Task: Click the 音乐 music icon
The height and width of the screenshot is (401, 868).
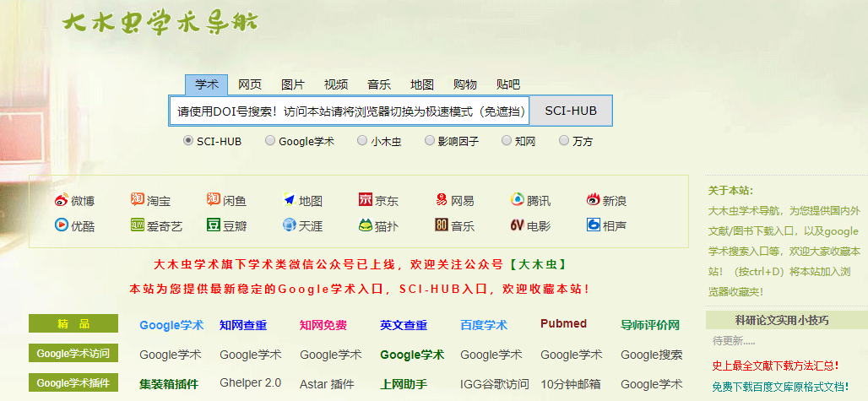Action: 442,225
